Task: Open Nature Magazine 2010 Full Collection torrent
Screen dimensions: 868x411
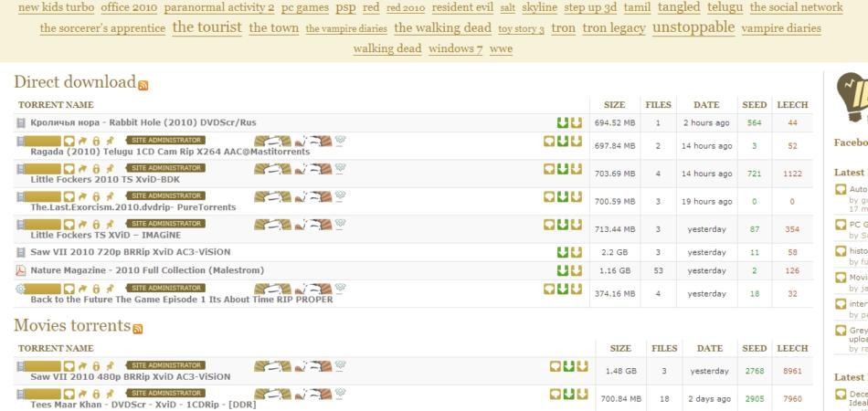Action: pos(147,270)
